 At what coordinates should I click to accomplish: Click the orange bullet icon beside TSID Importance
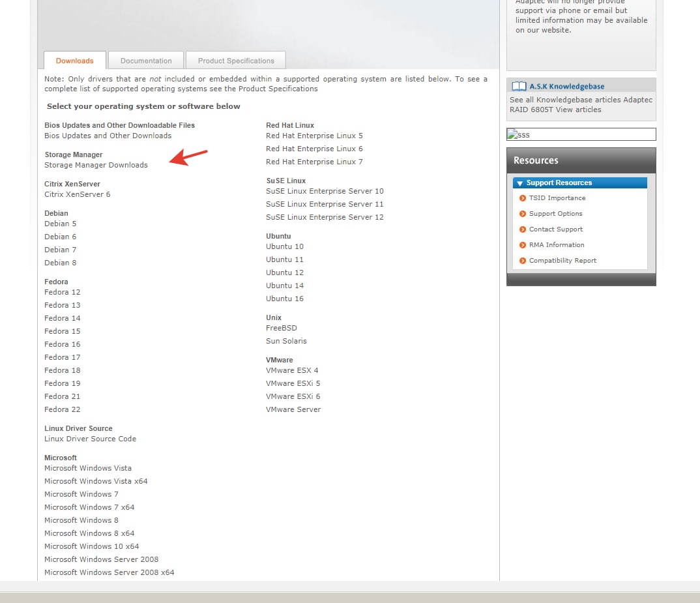coord(522,198)
